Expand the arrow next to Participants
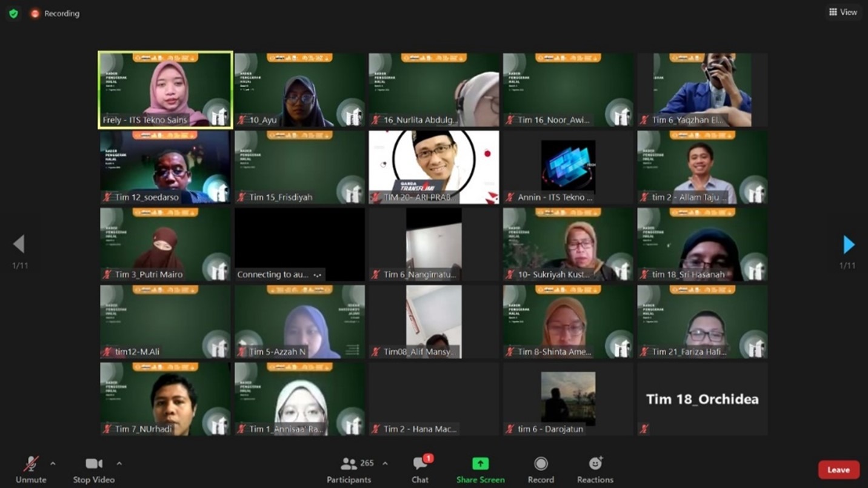Image resolution: width=868 pixels, height=488 pixels. point(385,464)
